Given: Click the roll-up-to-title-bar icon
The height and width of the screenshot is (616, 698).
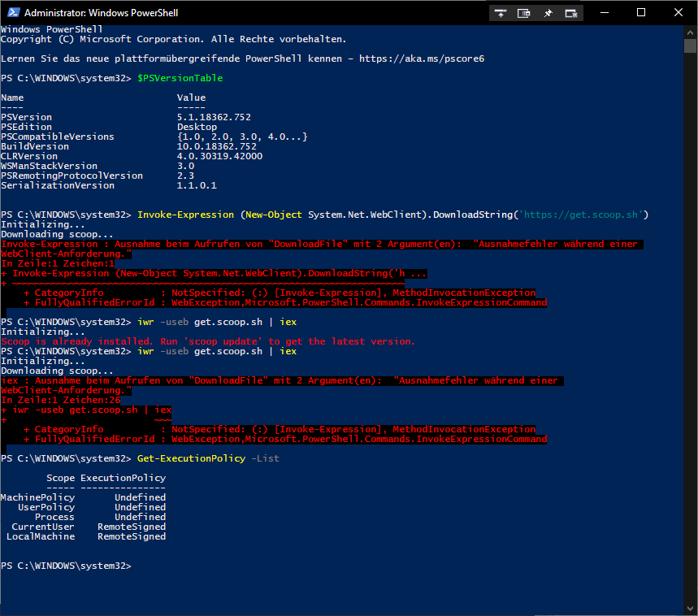Looking at the screenshot, I should point(501,14).
